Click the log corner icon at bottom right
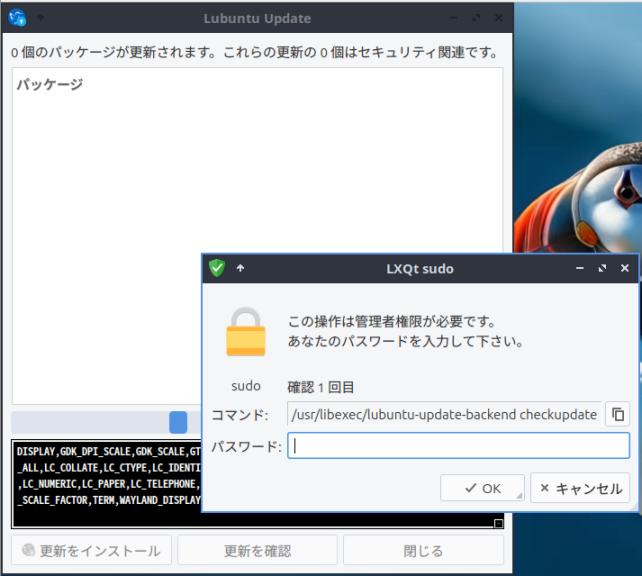The image size is (642, 576). (x=498, y=523)
